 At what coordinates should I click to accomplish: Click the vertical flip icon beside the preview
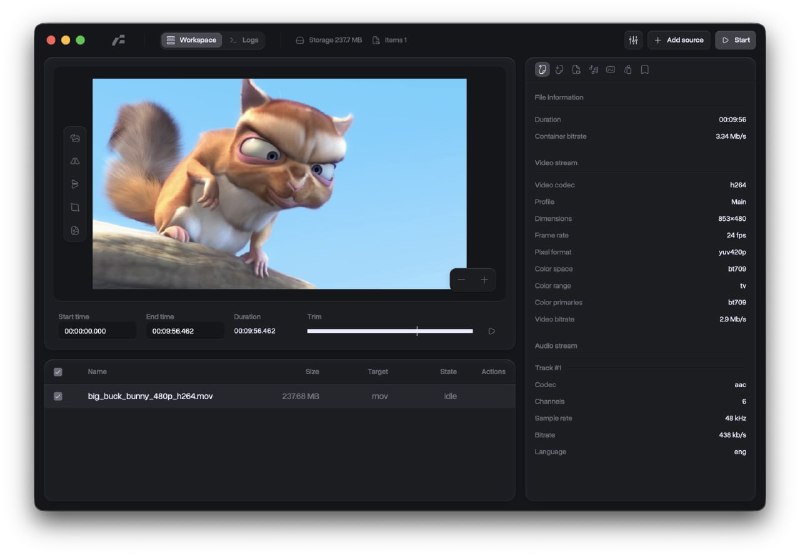[x=75, y=184]
